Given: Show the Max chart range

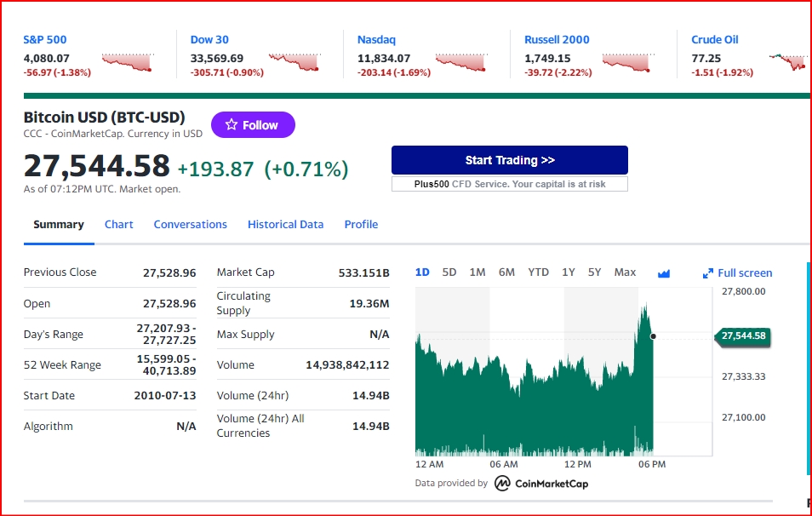Looking at the screenshot, I should tap(625, 272).
